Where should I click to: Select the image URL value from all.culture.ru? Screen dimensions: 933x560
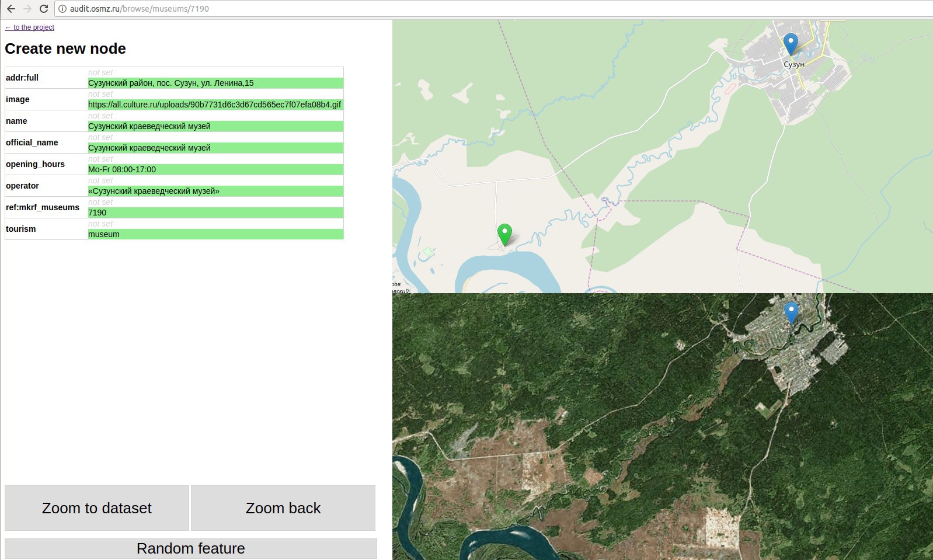pyautogui.click(x=215, y=105)
